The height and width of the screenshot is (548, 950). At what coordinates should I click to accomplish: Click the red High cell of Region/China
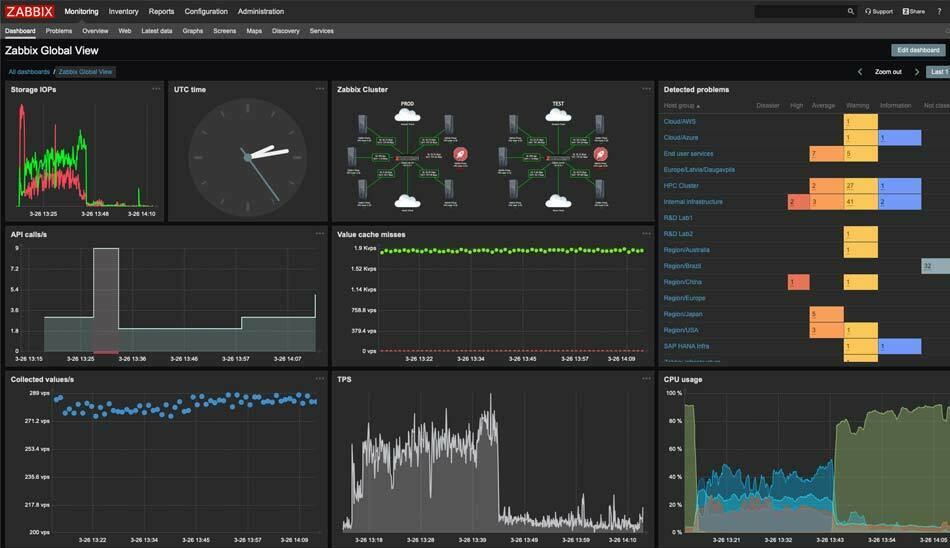(x=799, y=282)
